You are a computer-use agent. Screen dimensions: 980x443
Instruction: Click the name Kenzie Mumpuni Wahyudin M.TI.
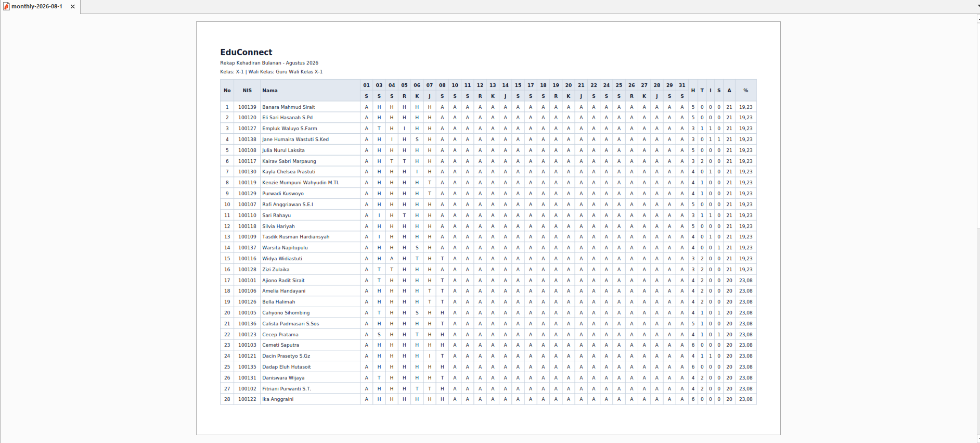pos(300,183)
